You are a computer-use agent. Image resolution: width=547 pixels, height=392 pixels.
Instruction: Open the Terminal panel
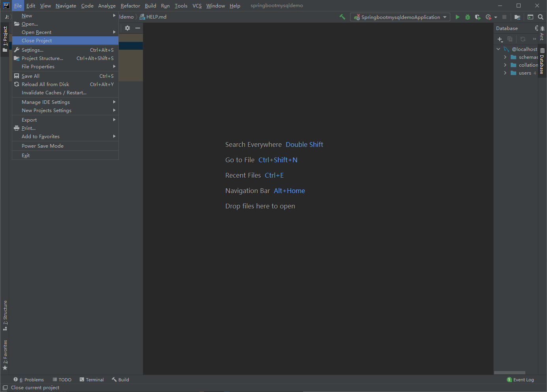pos(92,379)
